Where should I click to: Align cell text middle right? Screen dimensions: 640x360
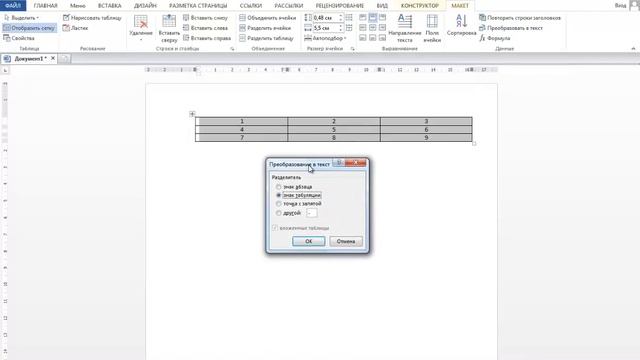(382, 28)
